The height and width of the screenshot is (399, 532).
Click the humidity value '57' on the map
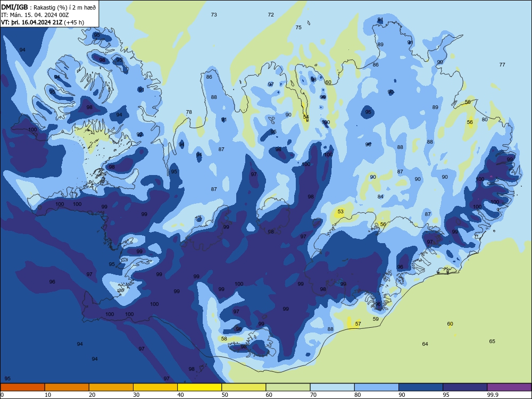pos(358,323)
